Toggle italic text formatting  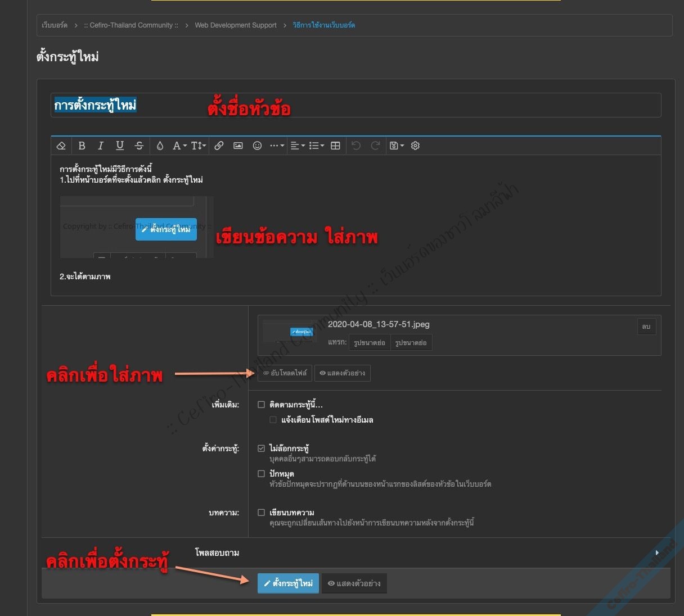[x=101, y=146]
